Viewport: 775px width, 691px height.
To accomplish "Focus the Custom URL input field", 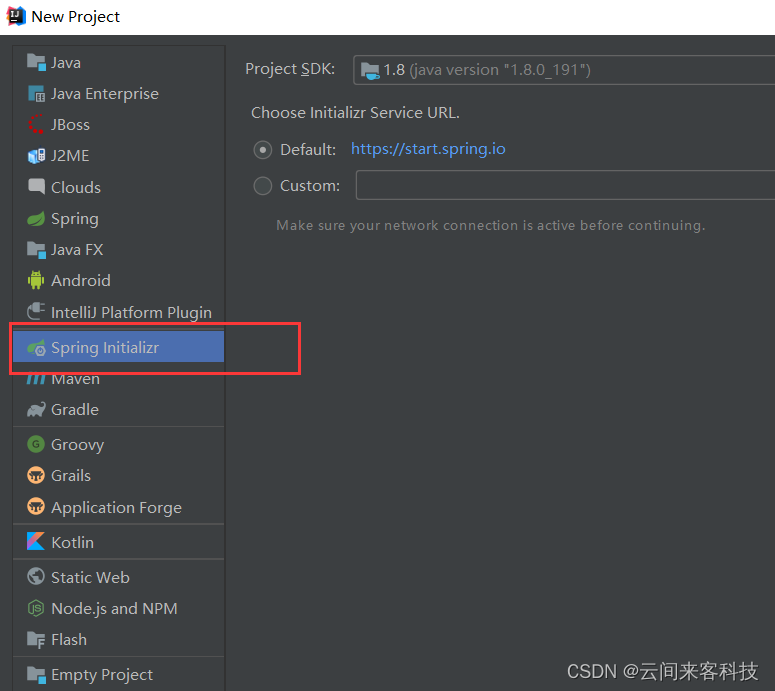I will (x=565, y=185).
